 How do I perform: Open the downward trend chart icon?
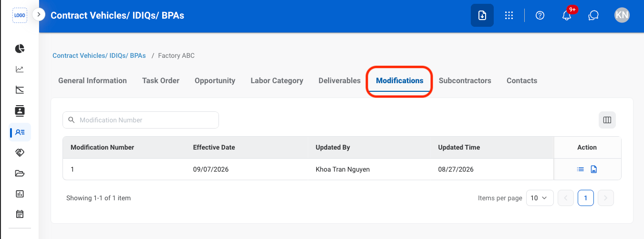(20, 90)
